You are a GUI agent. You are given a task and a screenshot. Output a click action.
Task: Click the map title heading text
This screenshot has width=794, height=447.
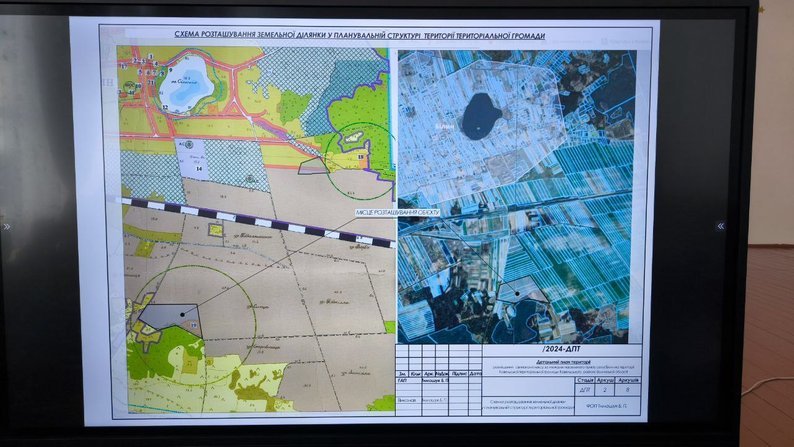[x=360, y=36]
